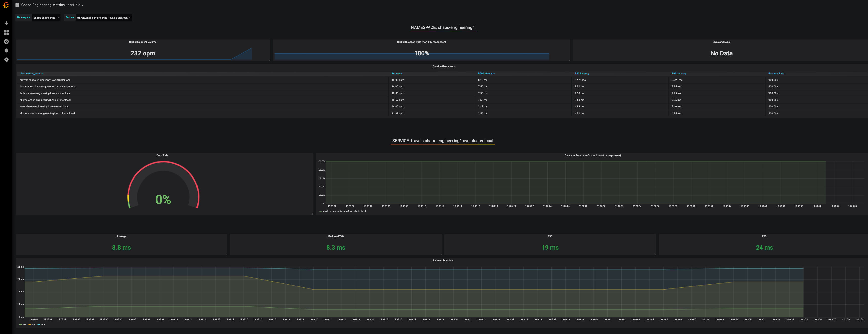Open the Average panel title

point(121,236)
